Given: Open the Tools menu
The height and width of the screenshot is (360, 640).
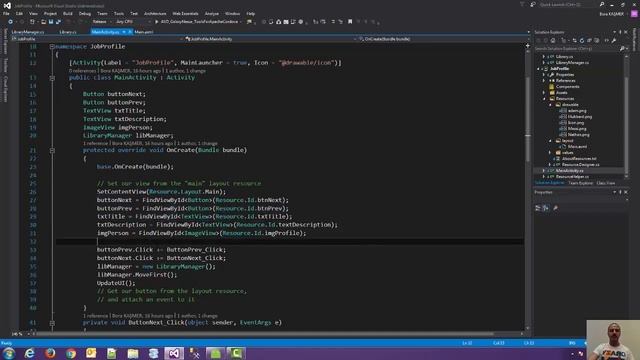Looking at the screenshot, I should [119, 13].
